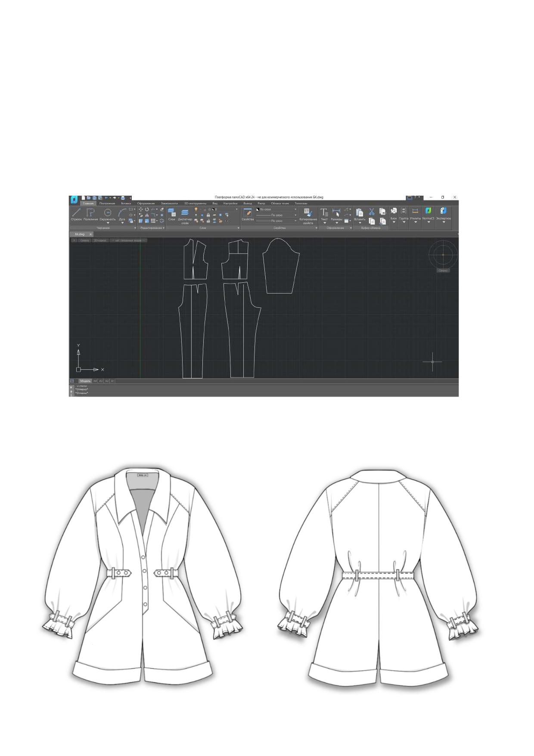Switch to the Настройки ribbon tab

[230, 203]
